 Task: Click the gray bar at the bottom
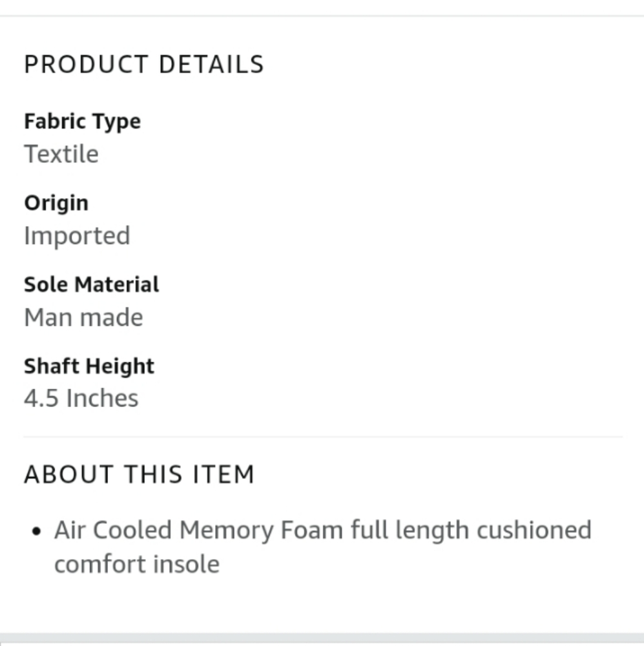[x=322, y=639]
